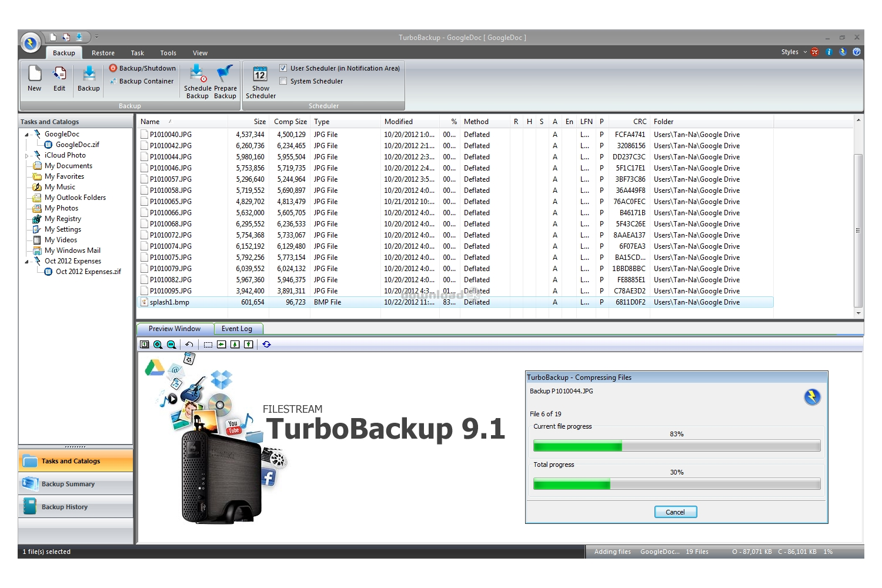Select the Preview Window tab
The width and height of the screenshot is (882, 588).
point(175,329)
